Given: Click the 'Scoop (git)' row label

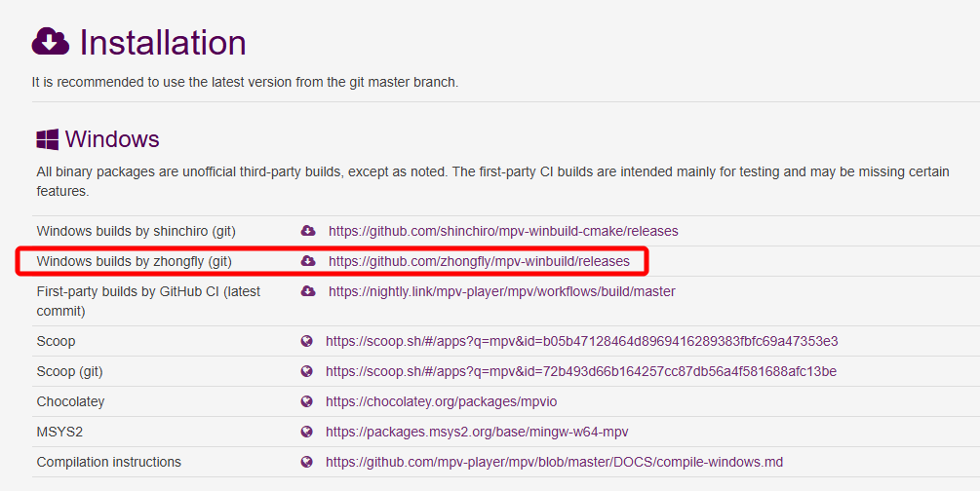Looking at the screenshot, I should pos(70,372).
